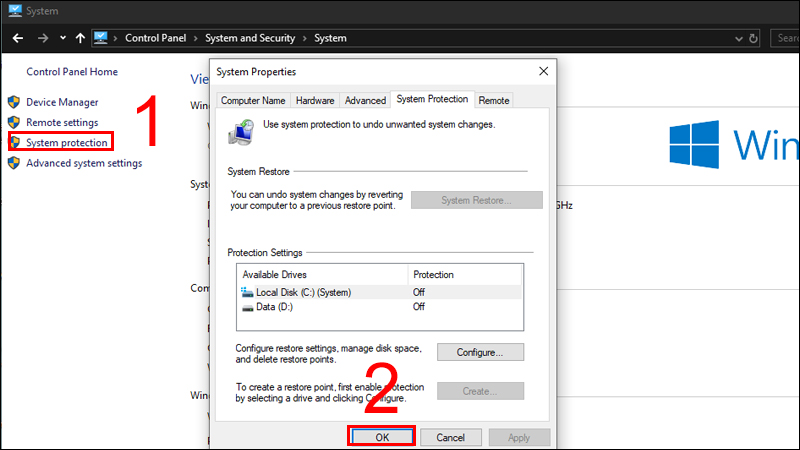Click the back navigation arrow
Screen dimensions: 800x450
coord(16,38)
